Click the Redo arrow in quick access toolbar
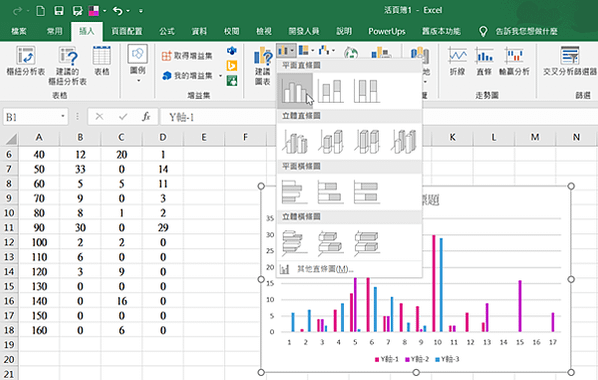The height and width of the screenshot is (380, 598). click(x=17, y=11)
